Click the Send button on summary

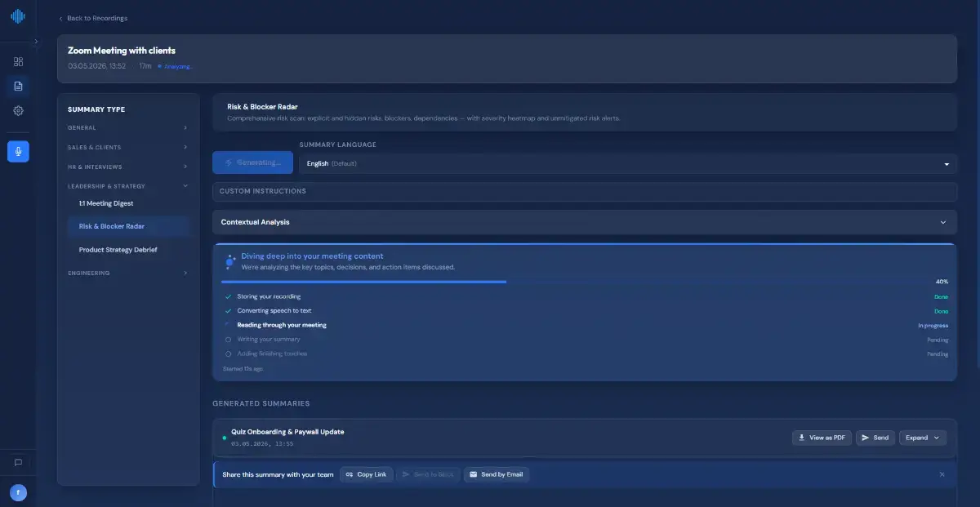[x=875, y=438]
